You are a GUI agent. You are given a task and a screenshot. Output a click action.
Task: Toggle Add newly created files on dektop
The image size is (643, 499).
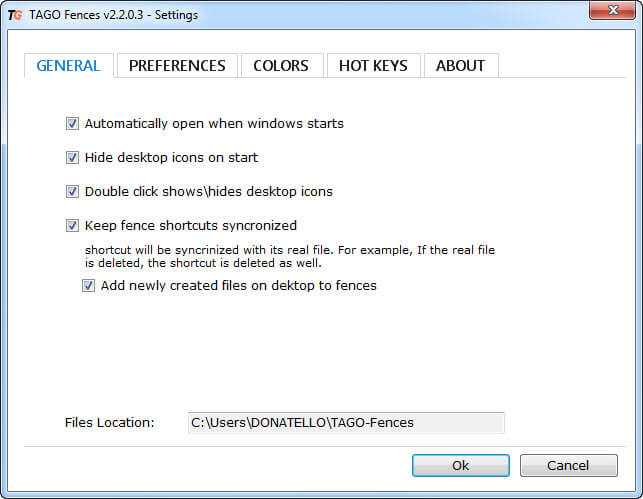point(88,285)
